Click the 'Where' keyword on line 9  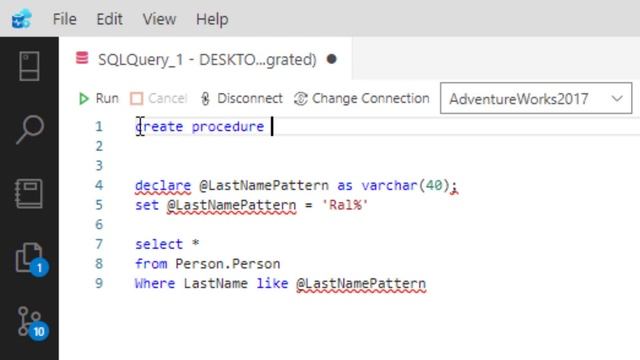point(155,283)
